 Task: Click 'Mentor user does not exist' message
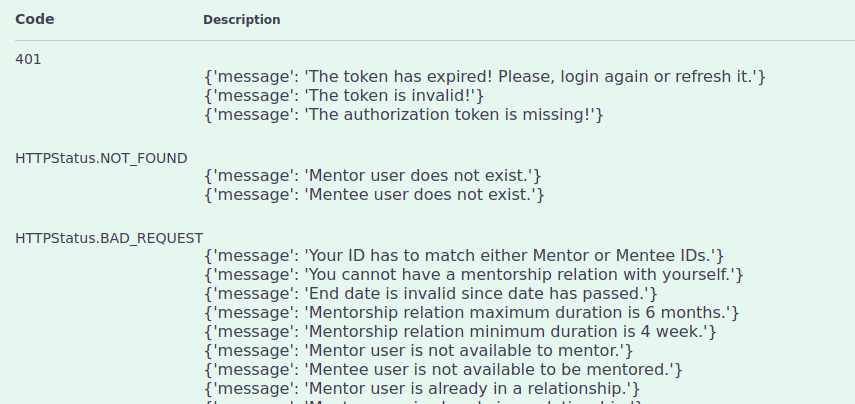[x=372, y=176]
